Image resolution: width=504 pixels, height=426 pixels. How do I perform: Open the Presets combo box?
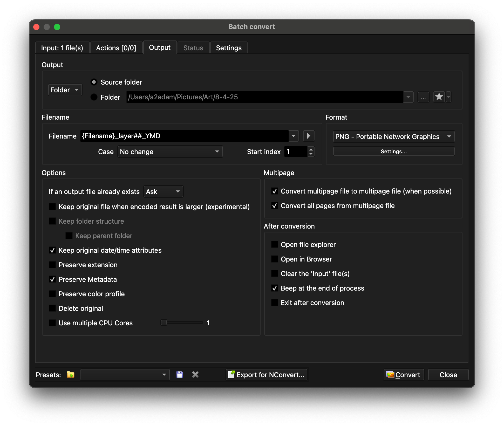(x=125, y=375)
